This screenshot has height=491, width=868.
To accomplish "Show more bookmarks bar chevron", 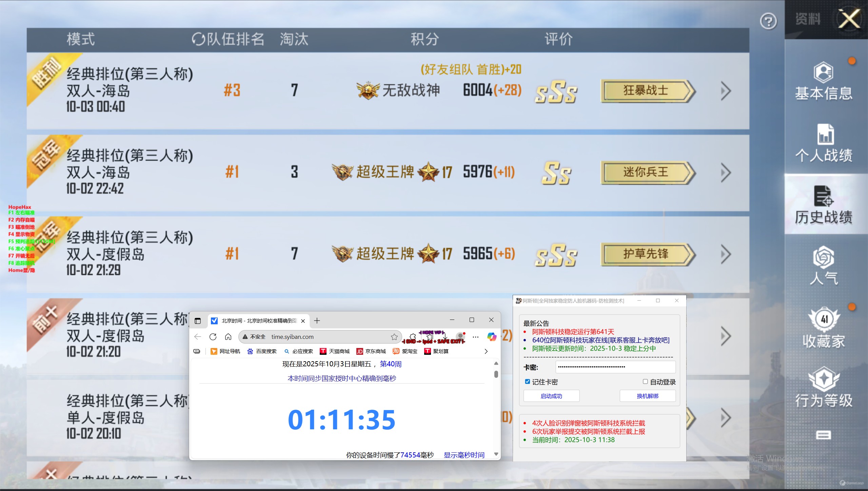I will (486, 351).
